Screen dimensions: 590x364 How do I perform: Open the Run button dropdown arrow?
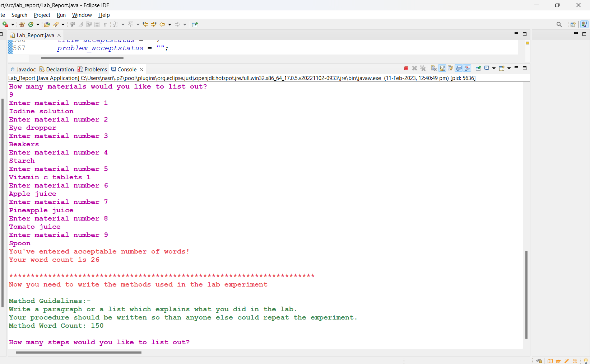13,24
